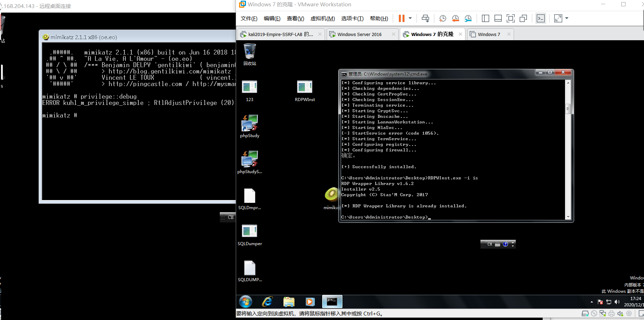
Task: Toggle the VMware library sidebar
Action: pyautogui.click(x=485, y=18)
